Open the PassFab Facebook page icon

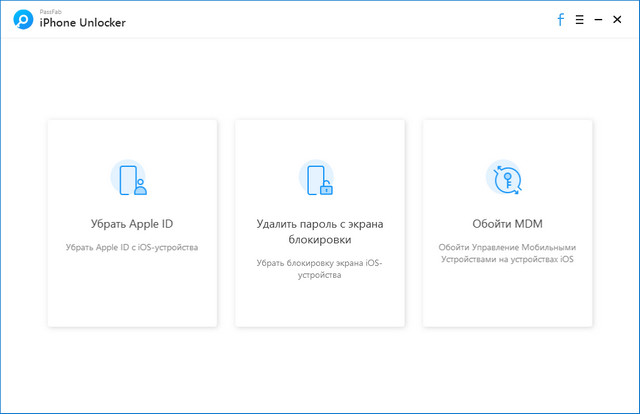pos(560,19)
